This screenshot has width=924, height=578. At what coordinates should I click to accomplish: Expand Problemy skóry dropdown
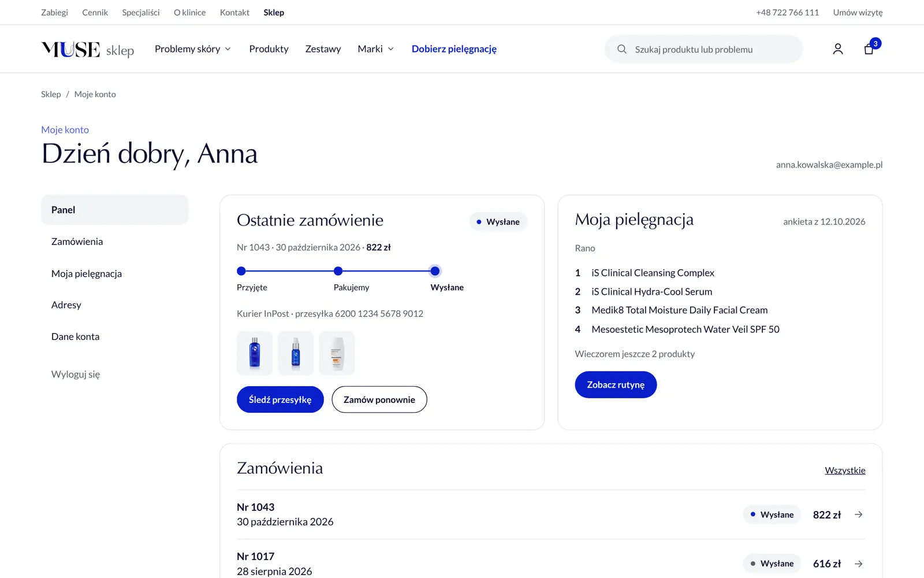pyautogui.click(x=193, y=49)
